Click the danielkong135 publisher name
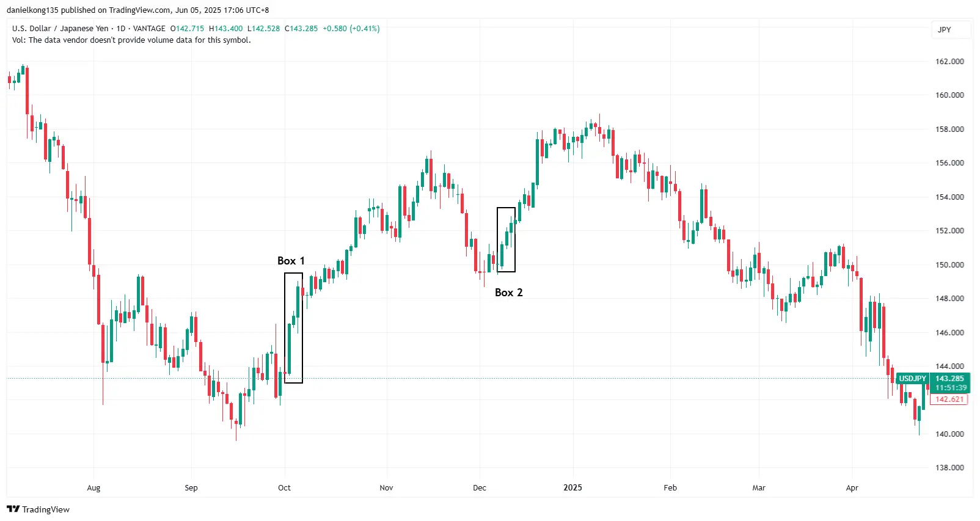 (x=32, y=10)
